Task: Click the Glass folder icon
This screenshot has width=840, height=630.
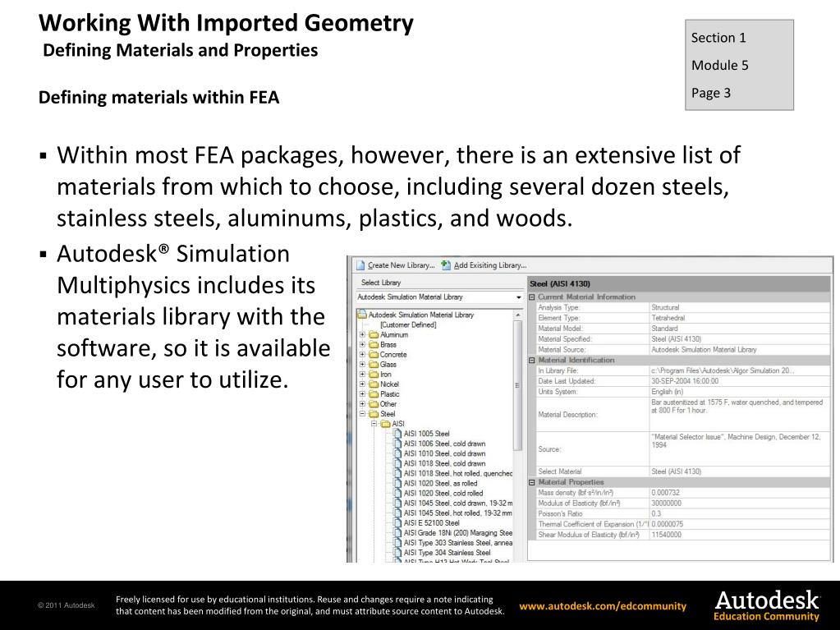Action: 374,365
